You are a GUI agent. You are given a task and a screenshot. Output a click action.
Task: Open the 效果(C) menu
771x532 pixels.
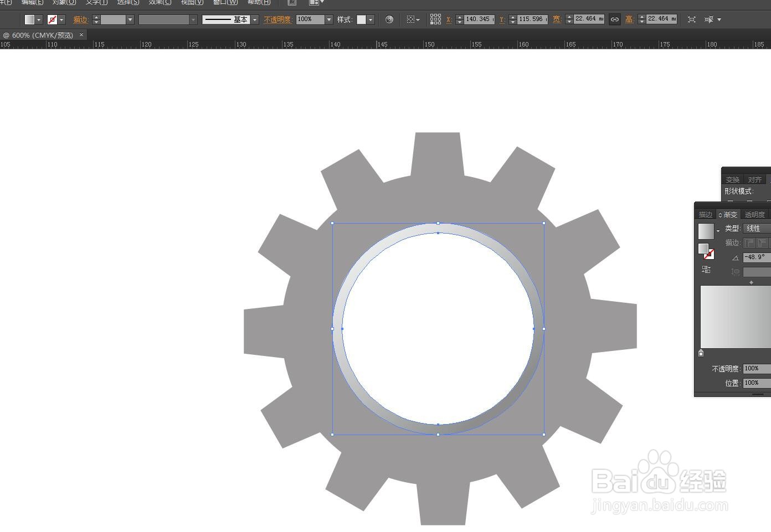[160, 2]
